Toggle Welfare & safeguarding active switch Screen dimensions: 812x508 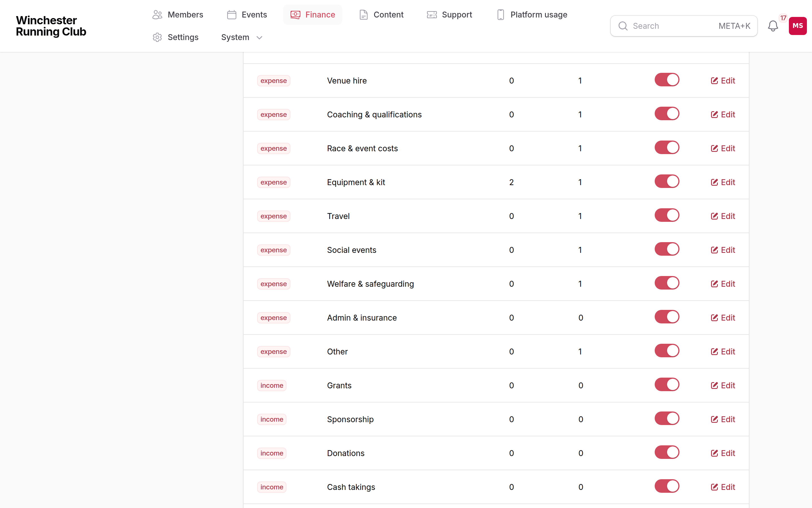(667, 283)
